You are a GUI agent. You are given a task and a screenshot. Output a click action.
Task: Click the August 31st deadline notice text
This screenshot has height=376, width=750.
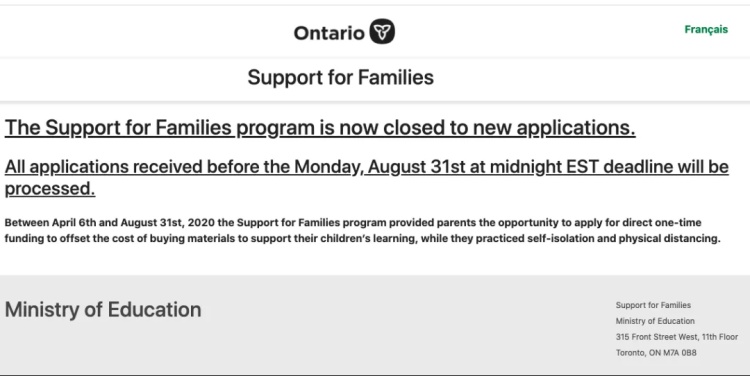tap(366, 177)
